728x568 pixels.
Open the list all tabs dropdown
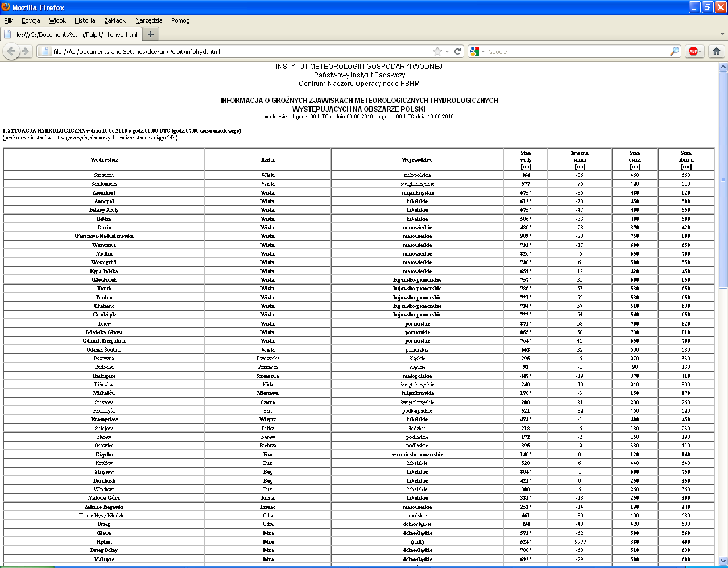(x=723, y=34)
